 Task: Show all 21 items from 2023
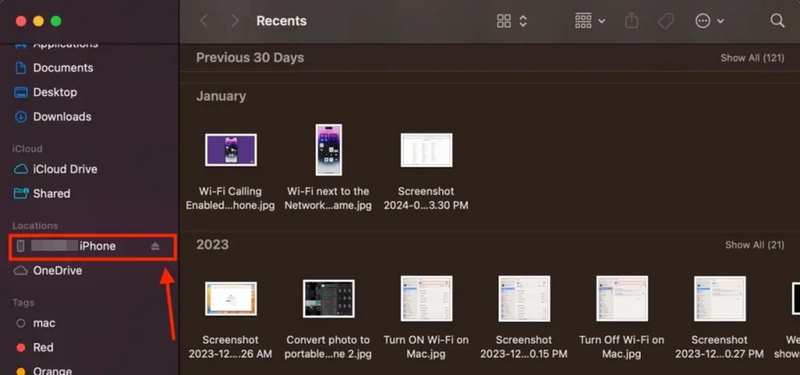coord(755,245)
